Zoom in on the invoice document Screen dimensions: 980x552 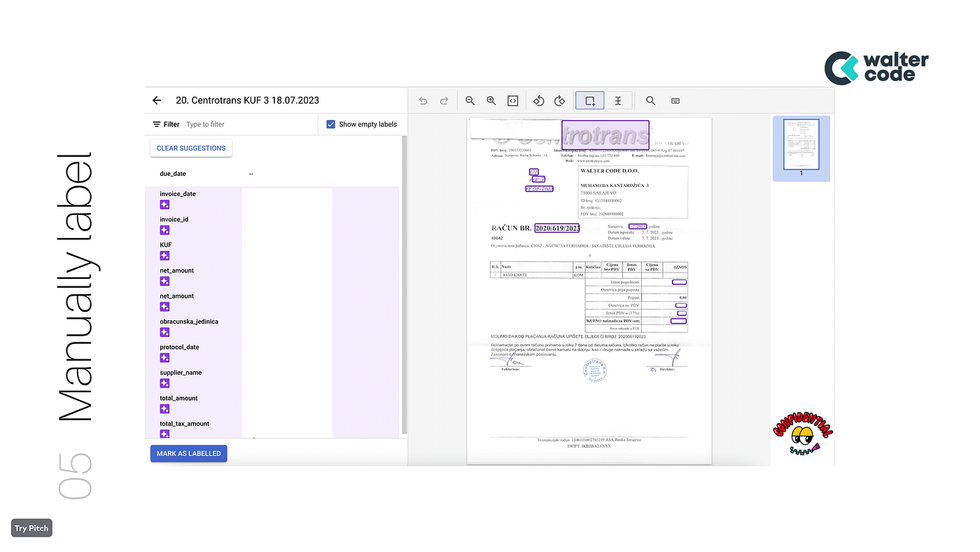point(491,100)
